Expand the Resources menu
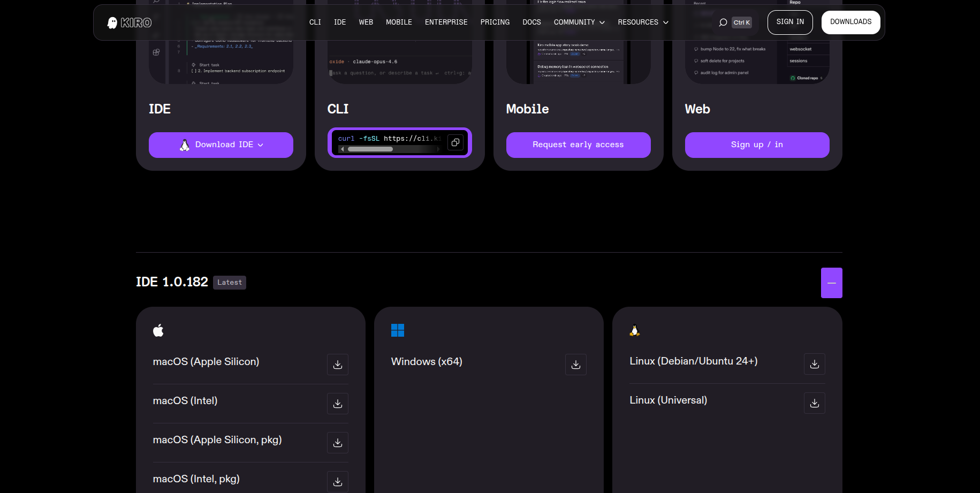Screen dimensions: 980x493 coord(643,22)
